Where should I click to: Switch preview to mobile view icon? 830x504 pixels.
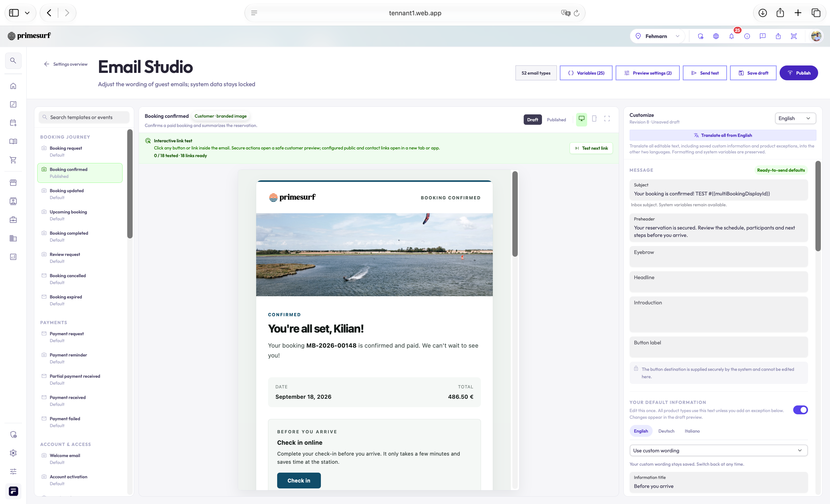(594, 119)
